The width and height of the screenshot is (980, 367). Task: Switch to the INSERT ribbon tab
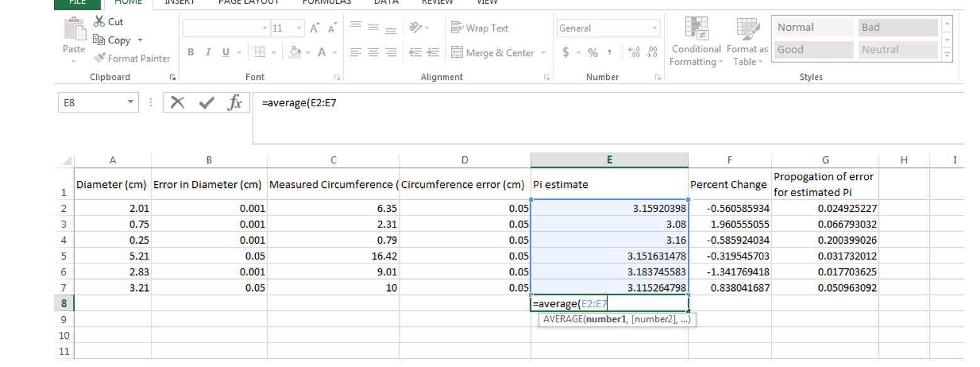[x=180, y=3]
